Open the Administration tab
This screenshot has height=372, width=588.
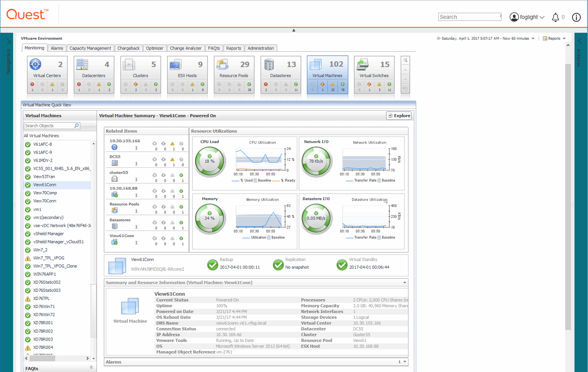click(x=261, y=48)
